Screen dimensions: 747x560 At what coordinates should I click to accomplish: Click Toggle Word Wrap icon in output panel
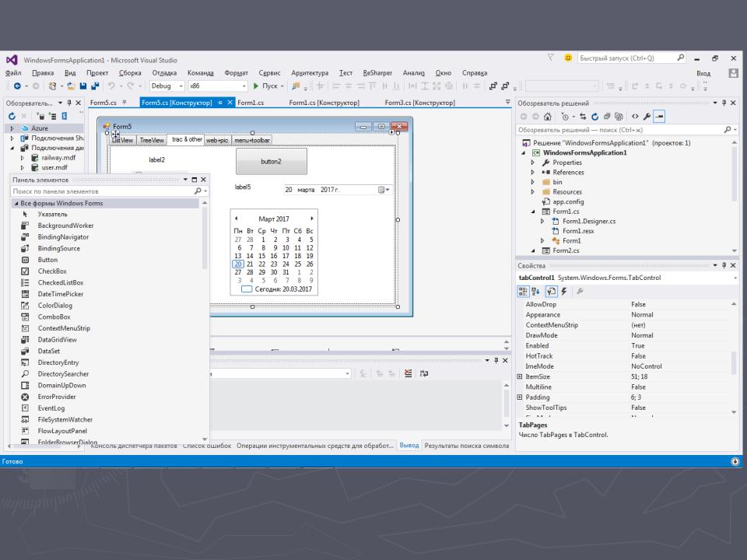[424, 374]
